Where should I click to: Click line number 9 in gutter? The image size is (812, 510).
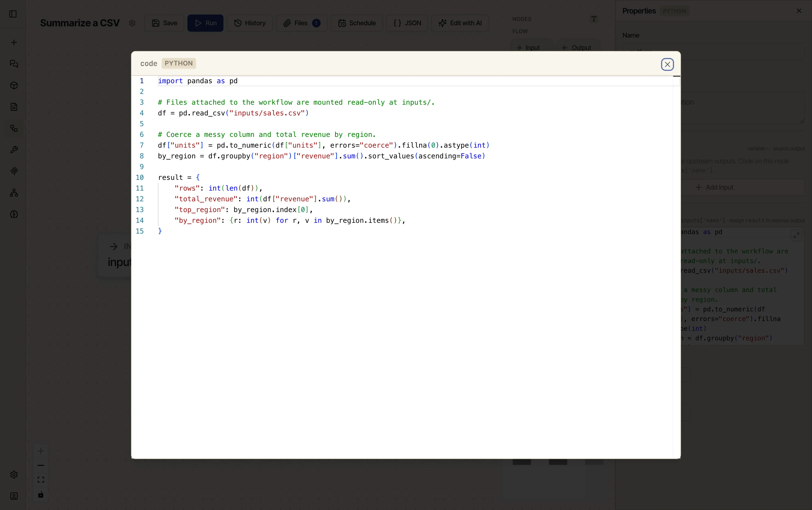142,167
